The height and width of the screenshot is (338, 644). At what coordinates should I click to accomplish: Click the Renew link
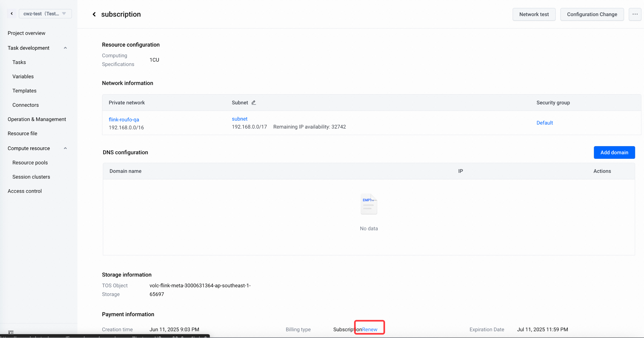(369, 330)
